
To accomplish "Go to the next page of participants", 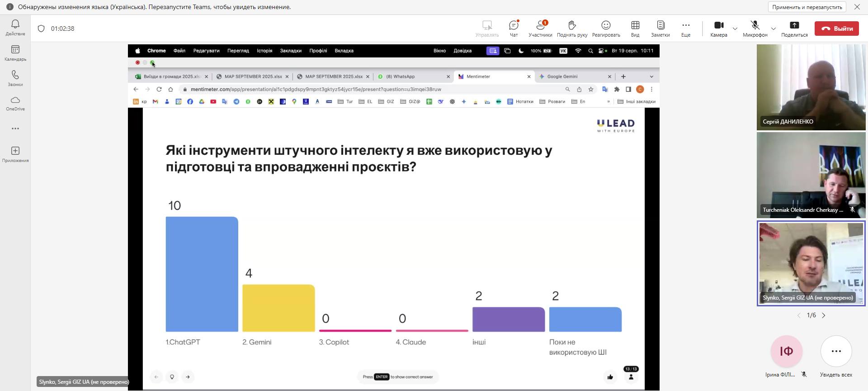I will (x=824, y=315).
